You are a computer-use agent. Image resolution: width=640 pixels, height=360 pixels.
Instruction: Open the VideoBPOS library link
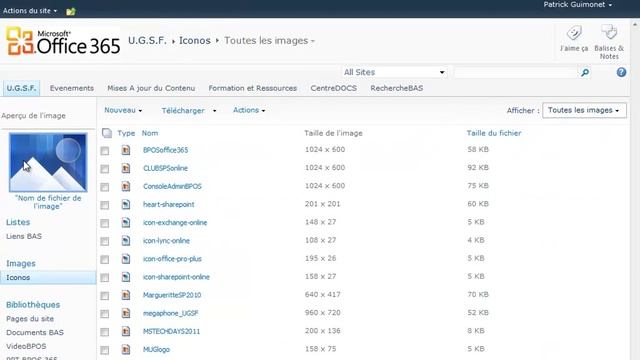click(x=26, y=347)
